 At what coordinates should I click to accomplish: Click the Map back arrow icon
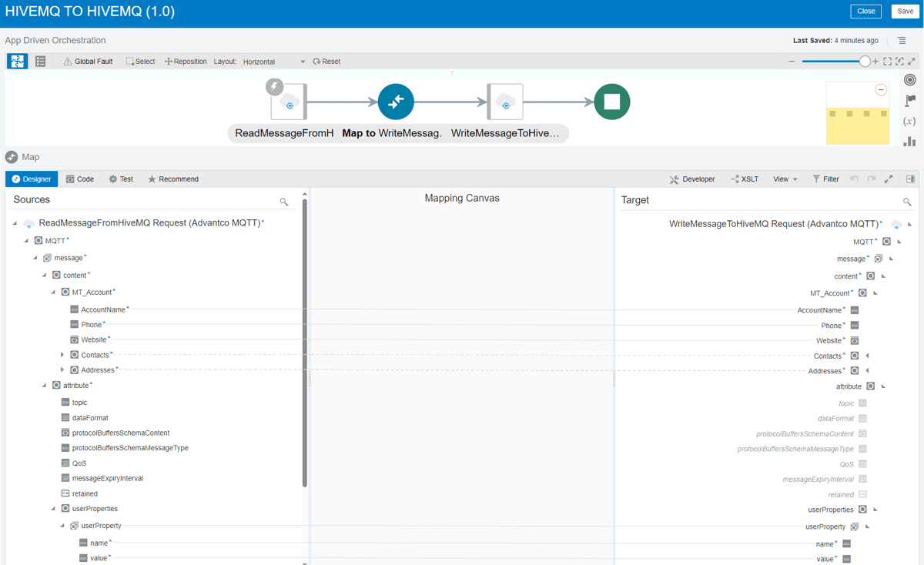(x=12, y=157)
